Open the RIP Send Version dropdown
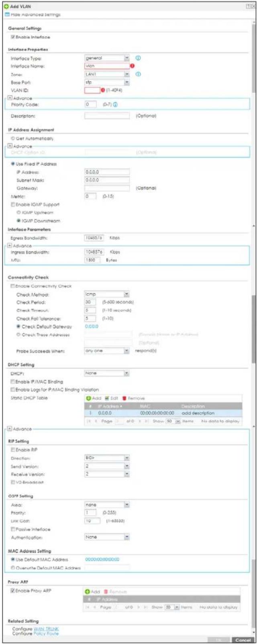 pos(107,466)
